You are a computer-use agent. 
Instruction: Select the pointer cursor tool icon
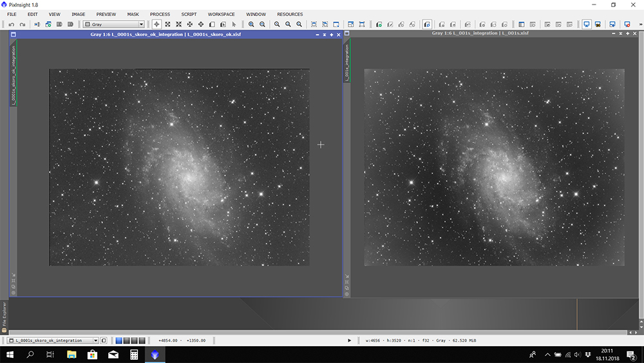[x=234, y=25]
